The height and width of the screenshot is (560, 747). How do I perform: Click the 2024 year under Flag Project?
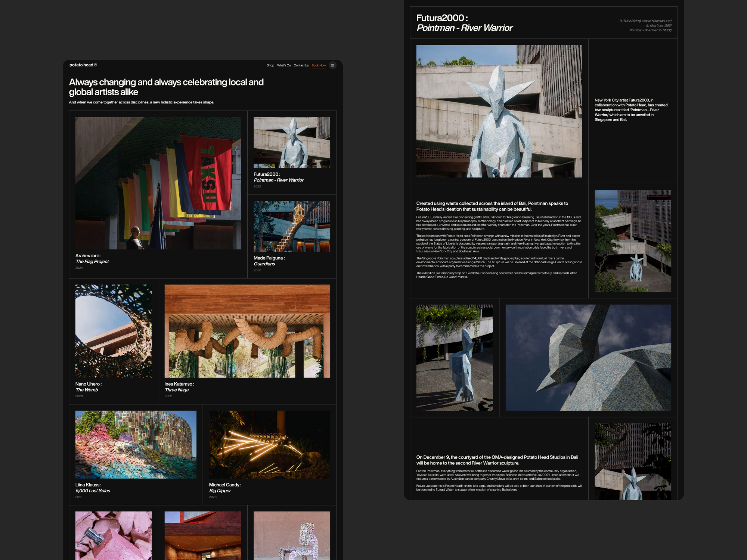click(79, 268)
